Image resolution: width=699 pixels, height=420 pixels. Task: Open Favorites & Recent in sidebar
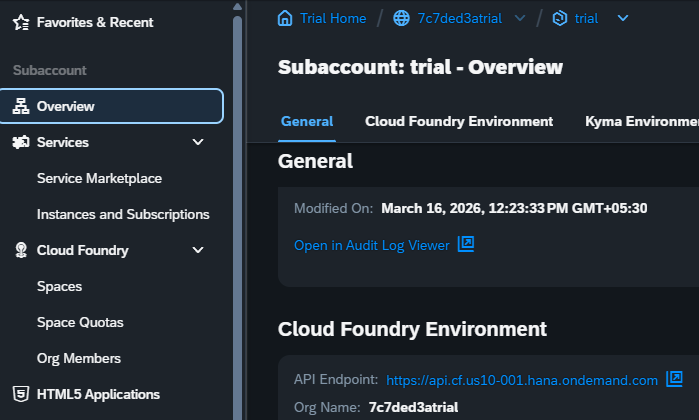pos(95,22)
